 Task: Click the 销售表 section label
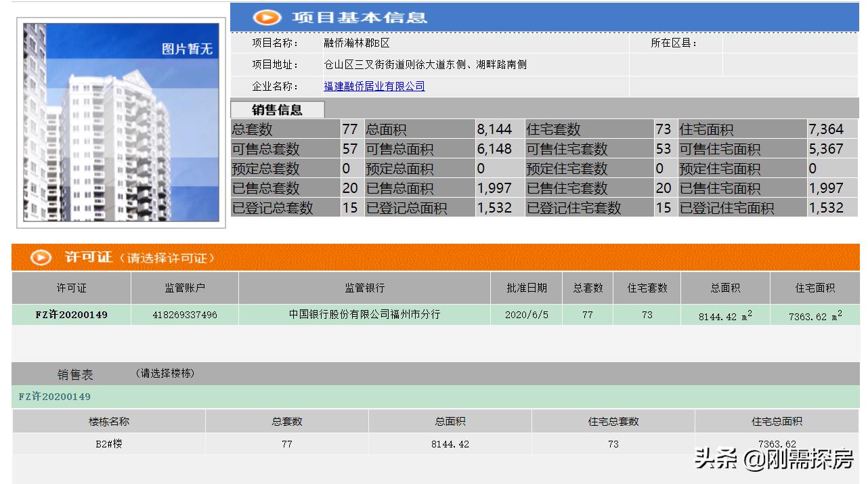coord(77,373)
